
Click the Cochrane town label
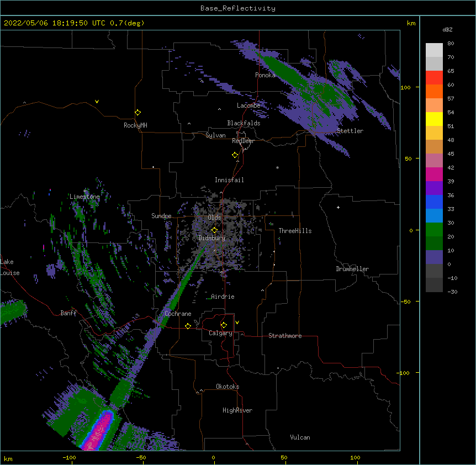[178, 314]
